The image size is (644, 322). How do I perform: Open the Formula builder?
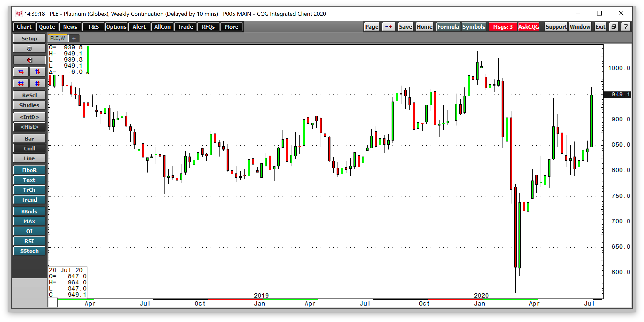(x=448, y=27)
